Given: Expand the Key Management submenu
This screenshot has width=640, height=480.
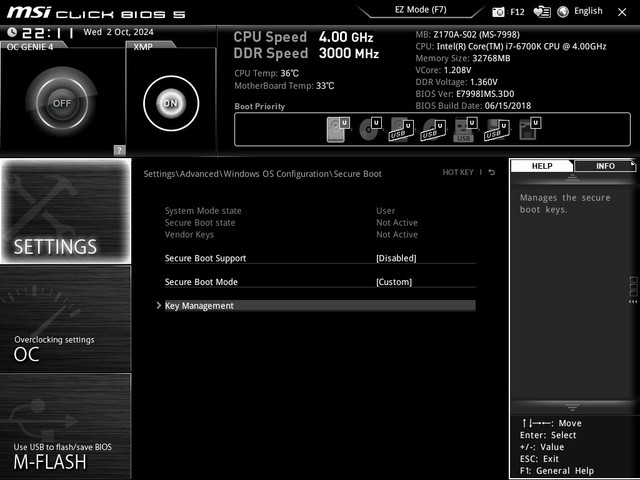Looking at the screenshot, I should (320, 306).
